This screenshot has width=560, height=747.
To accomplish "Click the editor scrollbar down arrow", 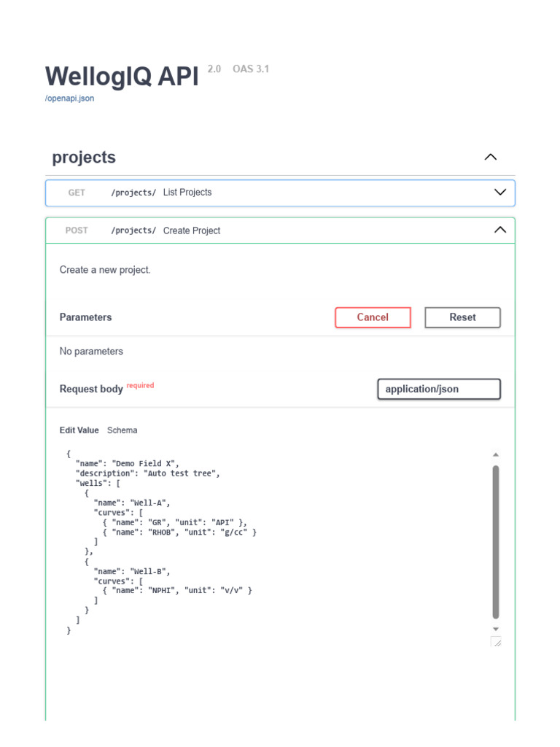I will coord(496,628).
